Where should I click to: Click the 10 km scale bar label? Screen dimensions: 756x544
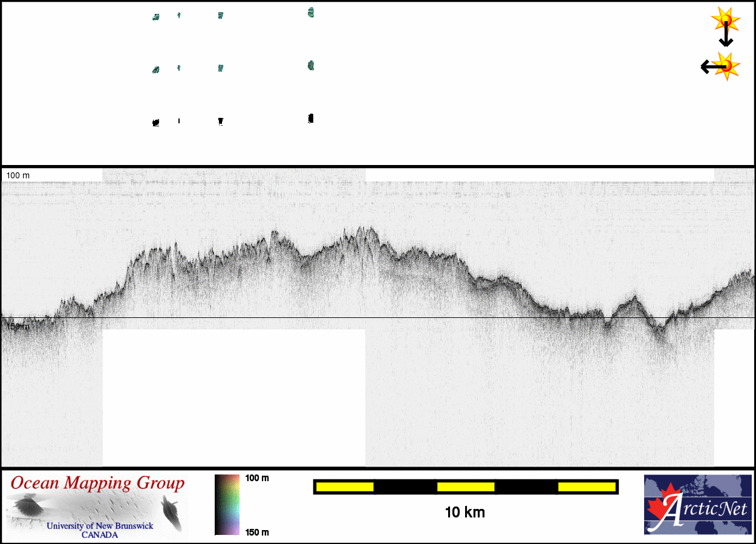point(464,513)
